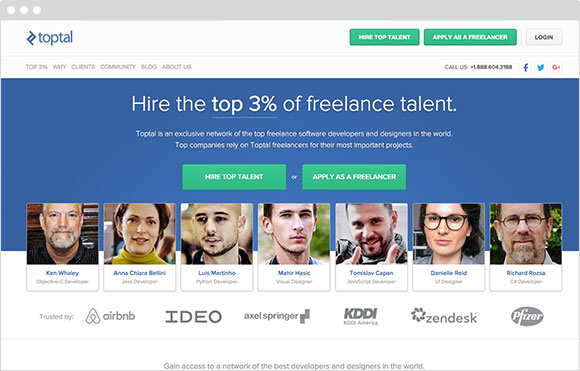
Task: Click hero APPLY AS A FREELANCER button
Action: tap(354, 177)
